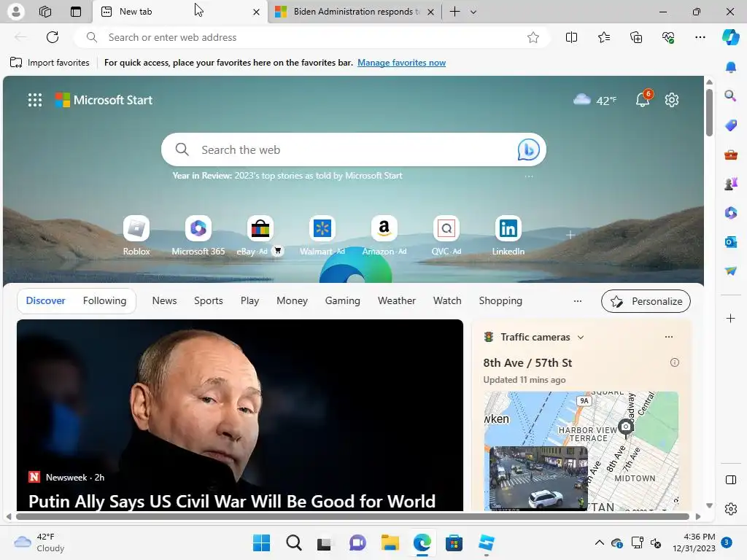The width and height of the screenshot is (747, 560).
Task: Expand the tab search dropdown arrow
Action: tap(473, 12)
